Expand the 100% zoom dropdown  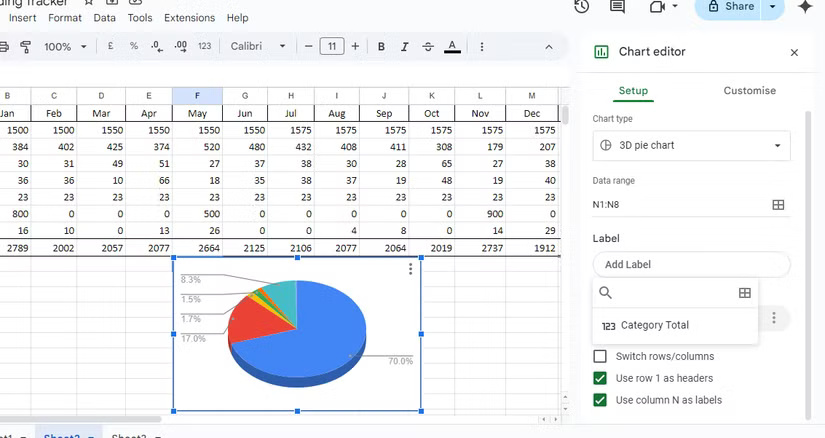(64, 47)
